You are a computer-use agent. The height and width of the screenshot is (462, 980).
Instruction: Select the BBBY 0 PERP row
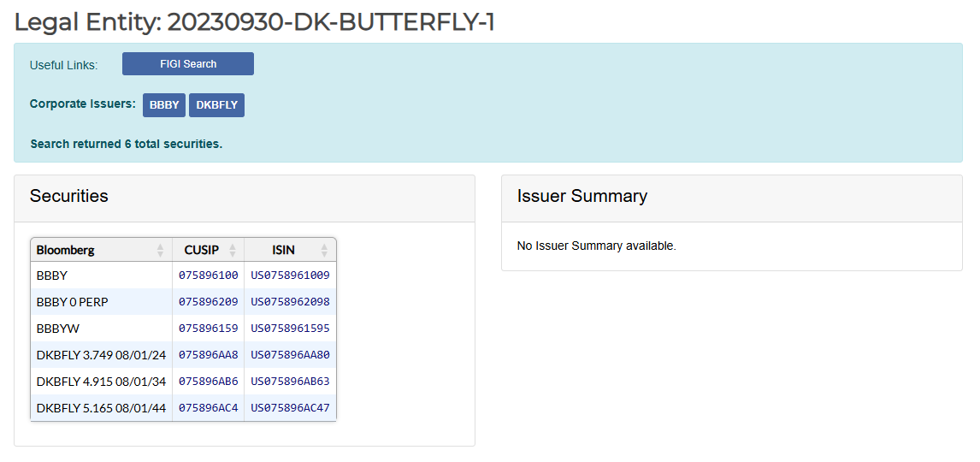click(183, 302)
